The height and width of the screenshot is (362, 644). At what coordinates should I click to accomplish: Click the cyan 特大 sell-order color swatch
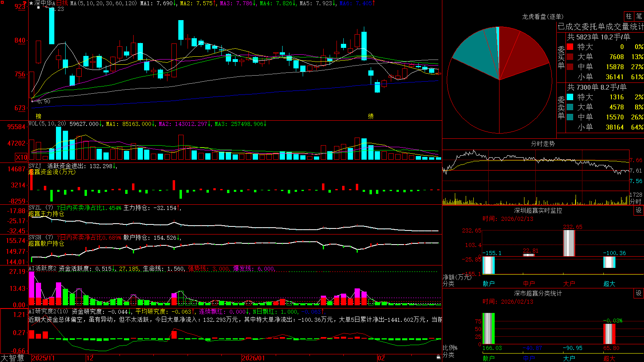click(570, 97)
